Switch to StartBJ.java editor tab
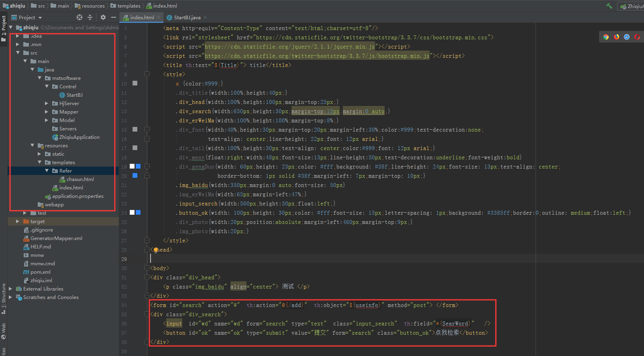The height and width of the screenshot is (356, 644). (x=187, y=17)
